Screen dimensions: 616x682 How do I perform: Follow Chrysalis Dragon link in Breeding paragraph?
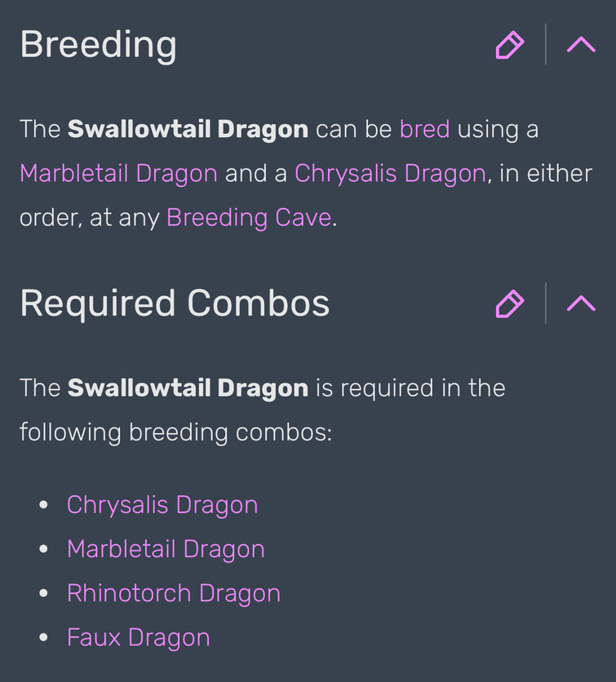(x=390, y=173)
